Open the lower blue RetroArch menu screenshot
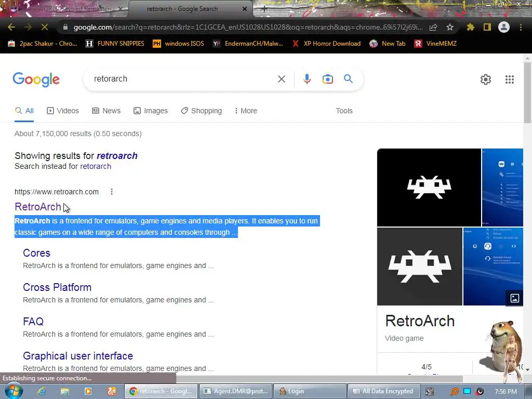The width and height of the screenshot is (532, 399). click(493, 267)
